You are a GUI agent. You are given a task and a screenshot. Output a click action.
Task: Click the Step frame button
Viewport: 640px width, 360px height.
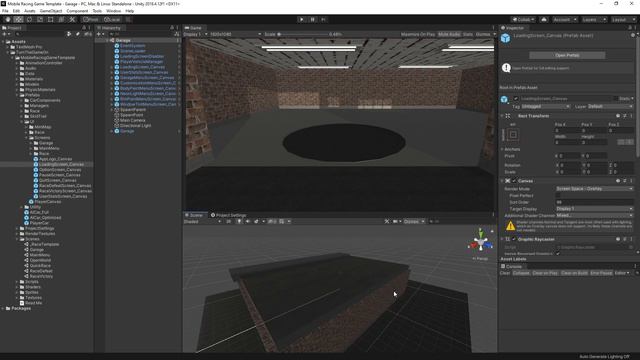[323, 19]
